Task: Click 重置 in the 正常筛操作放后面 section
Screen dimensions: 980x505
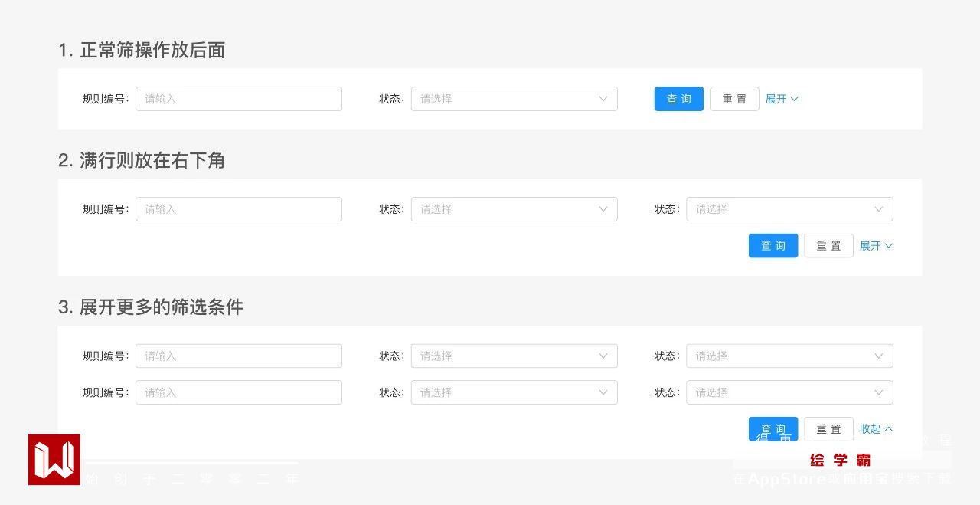Action: [734, 99]
